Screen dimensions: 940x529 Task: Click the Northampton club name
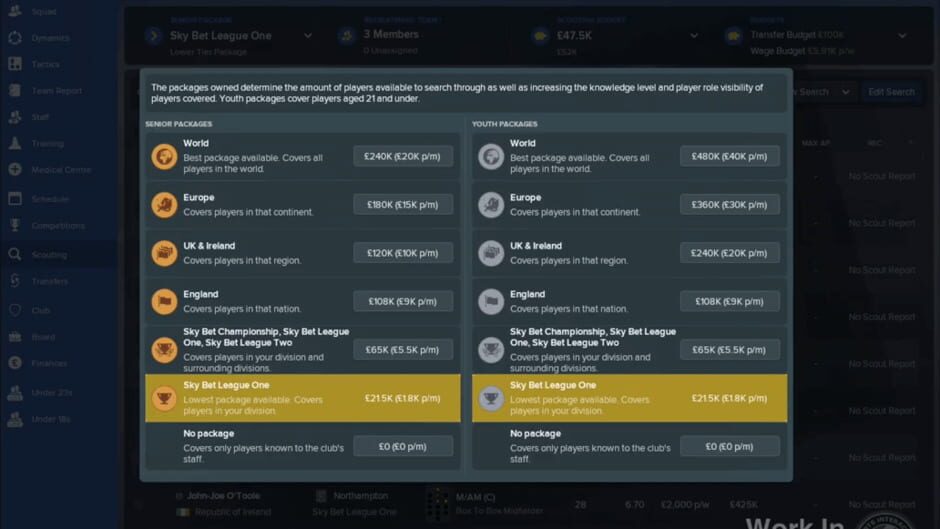point(361,496)
